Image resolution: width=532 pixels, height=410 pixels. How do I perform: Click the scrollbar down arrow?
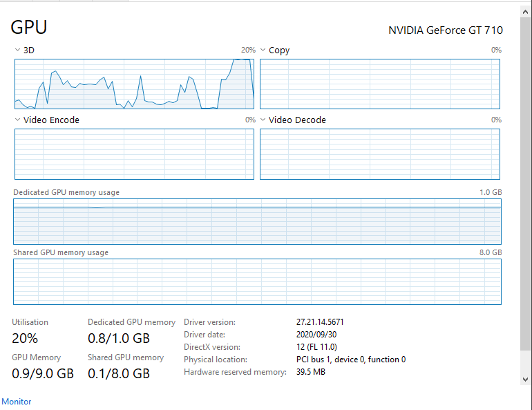click(x=526, y=380)
